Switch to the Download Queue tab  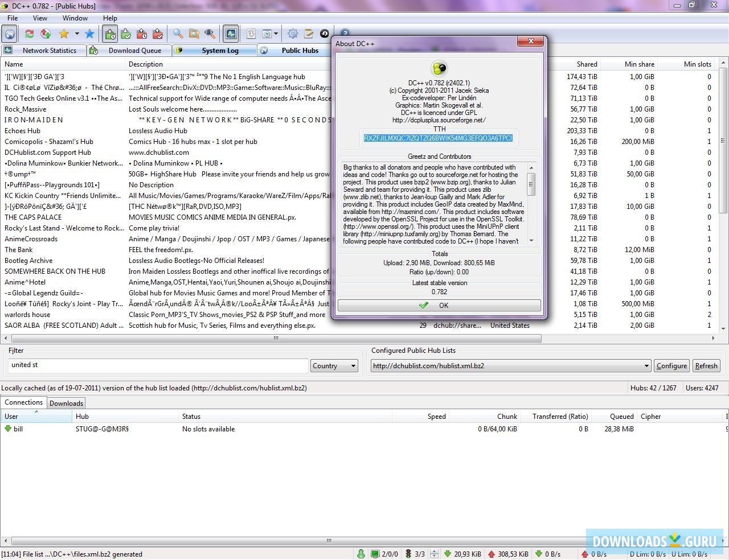(x=129, y=50)
